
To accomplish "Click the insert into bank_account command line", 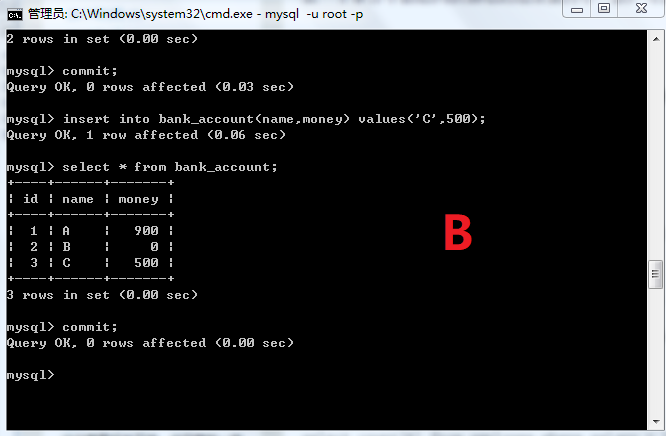I will 246,119.
